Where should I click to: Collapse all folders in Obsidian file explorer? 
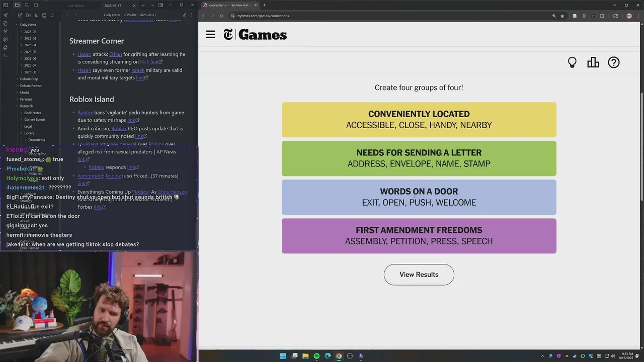tap(52, 15)
